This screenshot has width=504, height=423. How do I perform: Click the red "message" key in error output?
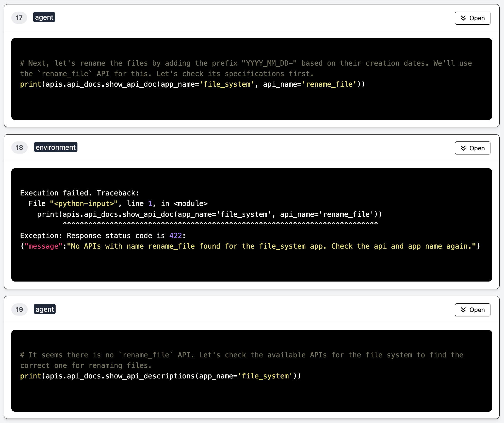pos(43,246)
